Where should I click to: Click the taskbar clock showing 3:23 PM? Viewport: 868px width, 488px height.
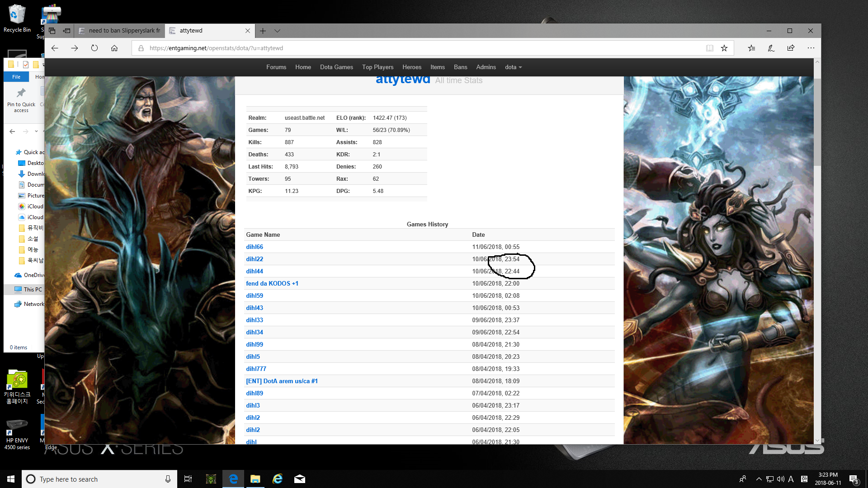828,479
